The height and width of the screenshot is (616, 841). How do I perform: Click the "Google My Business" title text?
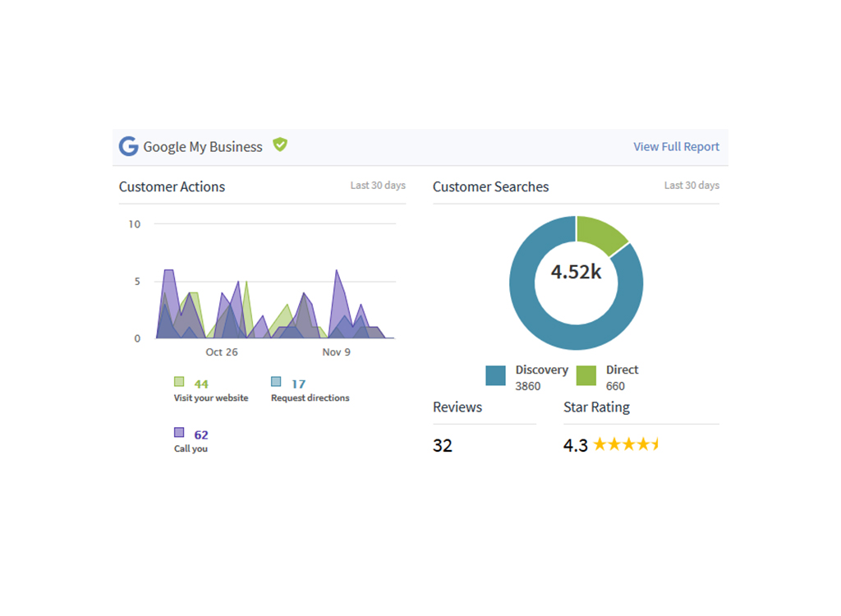202,146
